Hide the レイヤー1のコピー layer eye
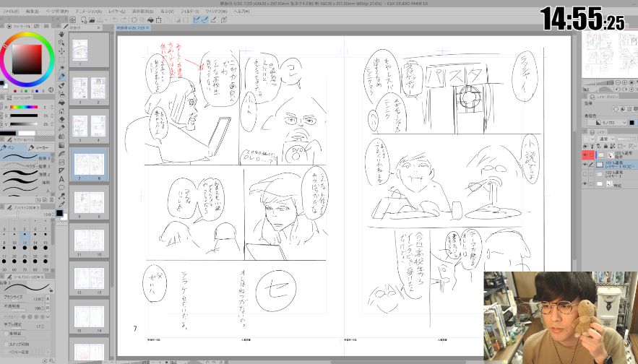This screenshot has width=638, height=364. [x=585, y=165]
